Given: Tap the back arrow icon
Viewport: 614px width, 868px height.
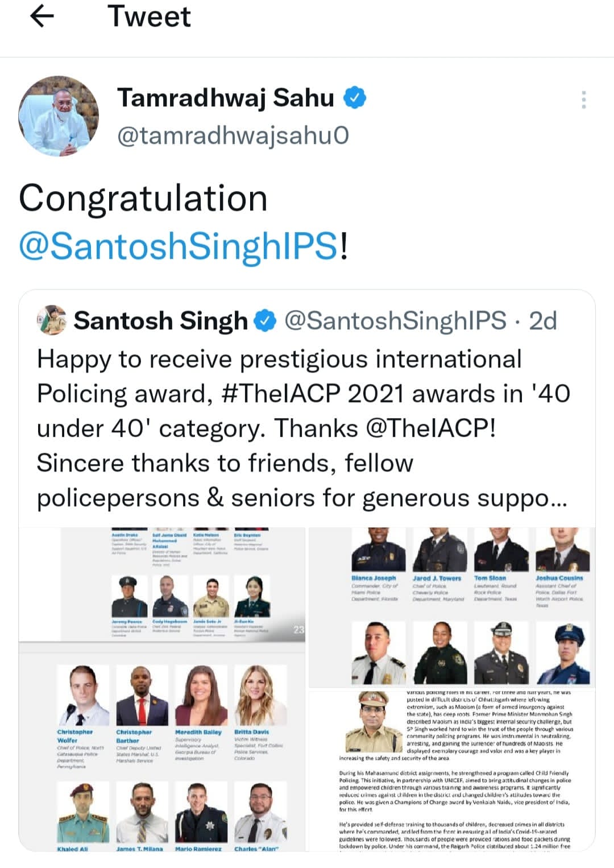Looking at the screenshot, I should click(41, 16).
